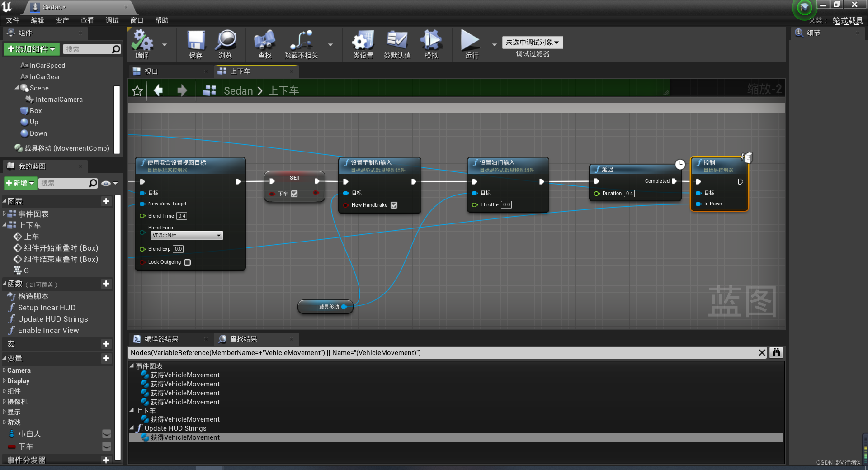
Task: Edit Duration value on 延迟 node
Action: click(x=629, y=193)
